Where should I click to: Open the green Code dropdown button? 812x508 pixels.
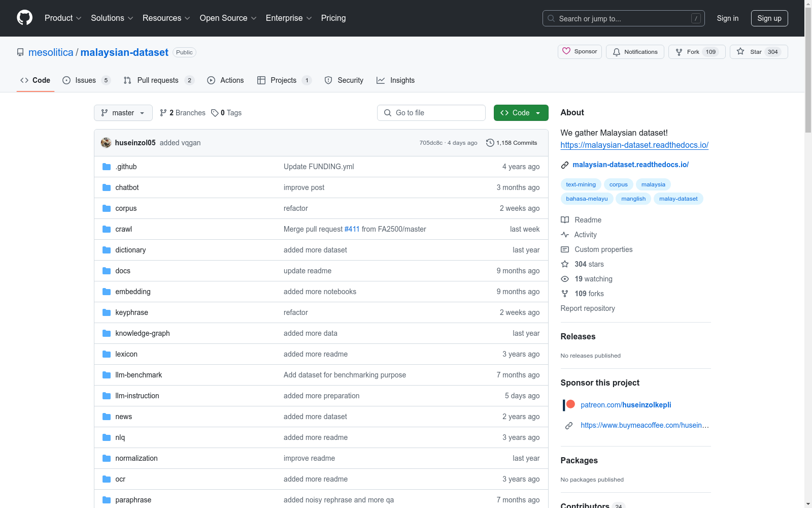[521, 113]
